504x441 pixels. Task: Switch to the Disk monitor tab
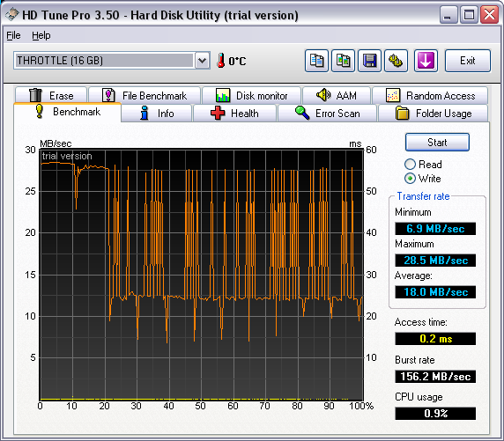[x=251, y=96]
